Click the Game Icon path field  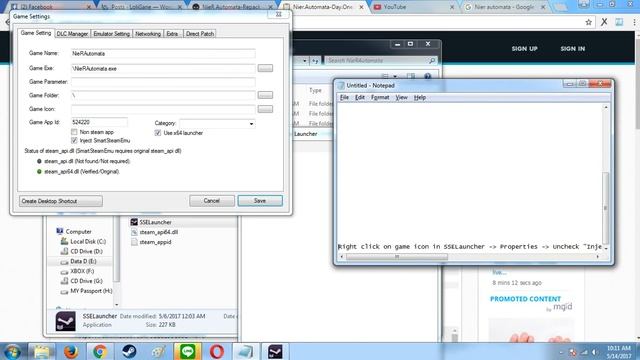(163, 109)
